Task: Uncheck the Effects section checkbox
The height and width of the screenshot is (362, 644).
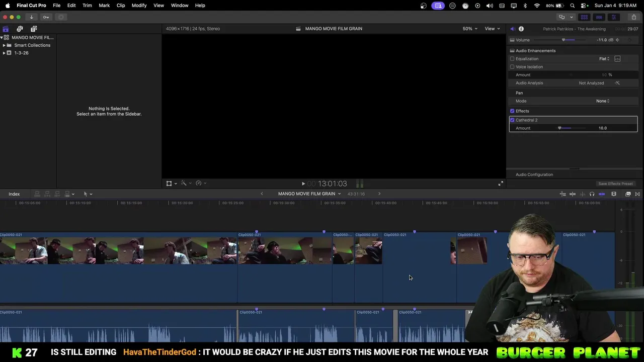Action: [x=512, y=111]
